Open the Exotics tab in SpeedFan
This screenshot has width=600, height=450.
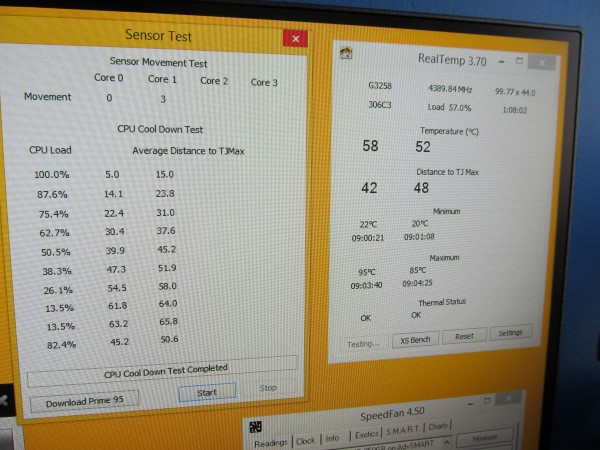pyautogui.click(x=367, y=434)
